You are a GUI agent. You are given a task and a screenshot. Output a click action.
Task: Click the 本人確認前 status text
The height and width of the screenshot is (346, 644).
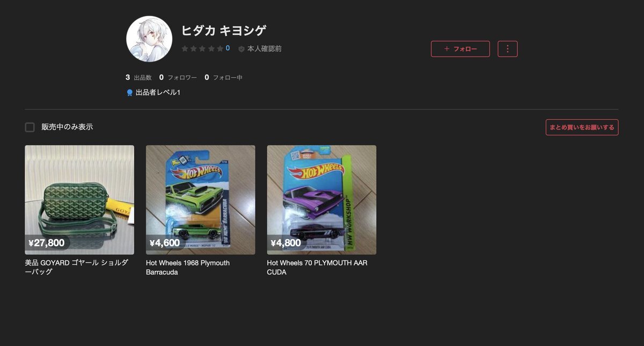pos(264,49)
